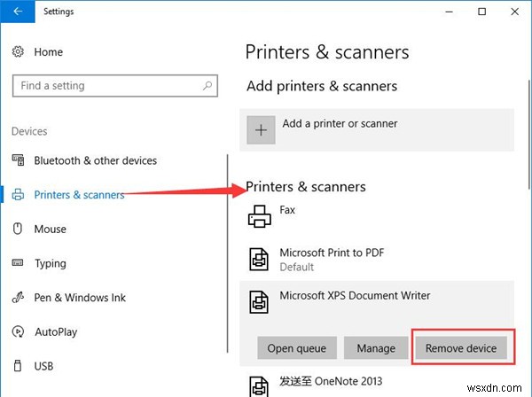Go to Bluetooth & other devices page

(95, 160)
